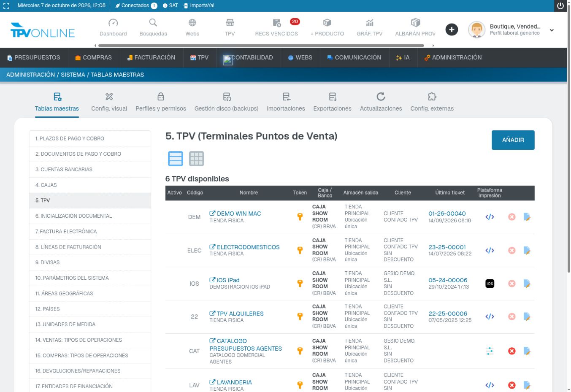
Task: Click the iOS platform icon for iOS iPad
Action: coord(490,284)
